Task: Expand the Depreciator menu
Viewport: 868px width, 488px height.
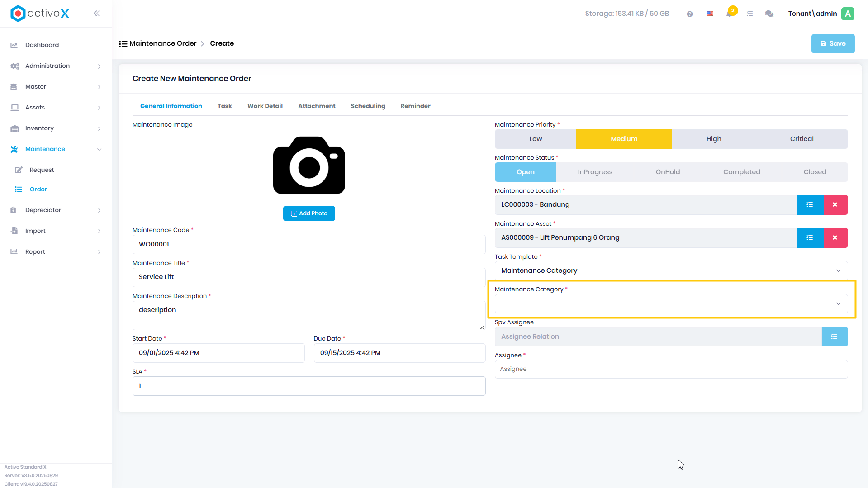Action: (99, 211)
